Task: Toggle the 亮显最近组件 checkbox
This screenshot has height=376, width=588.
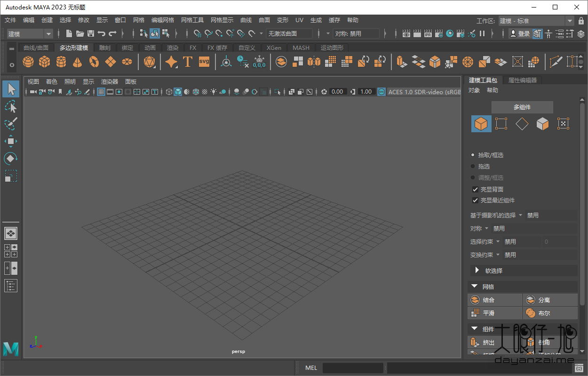Action: click(x=475, y=200)
